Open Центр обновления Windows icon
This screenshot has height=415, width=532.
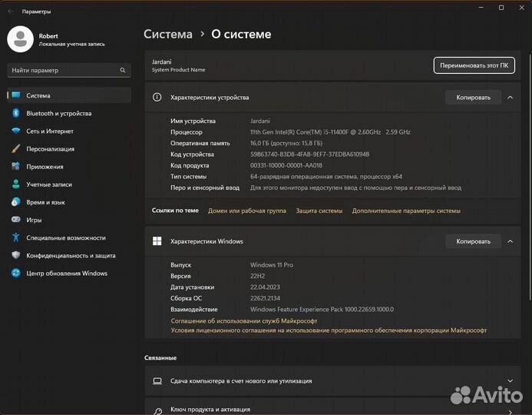pyautogui.click(x=16, y=273)
